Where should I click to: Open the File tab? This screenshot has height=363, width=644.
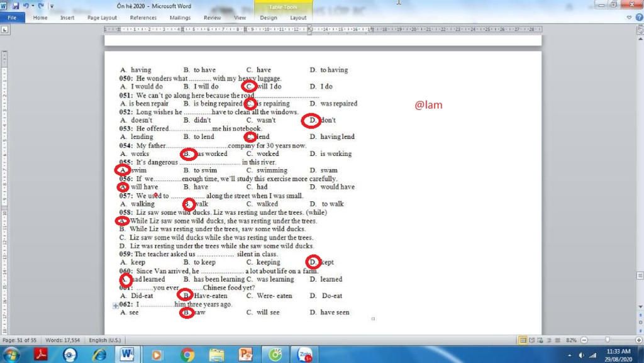coord(13,18)
